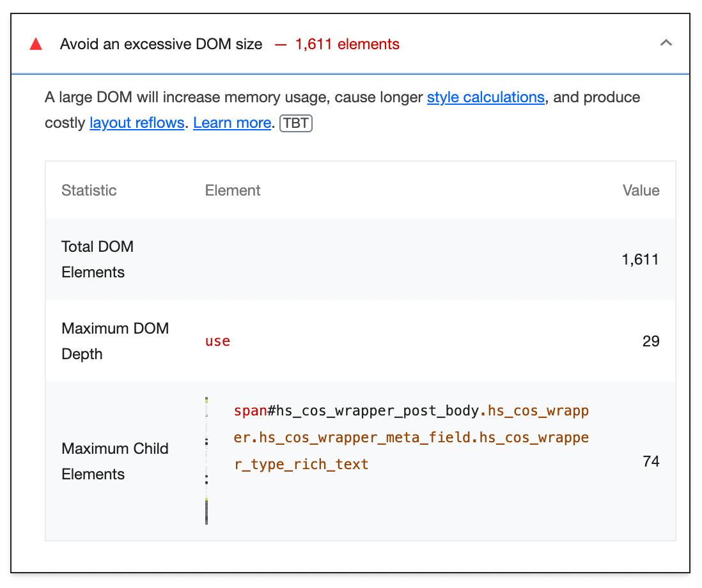Click the TBT metric badge
This screenshot has height=588, width=702.
pyautogui.click(x=295, y=123)
